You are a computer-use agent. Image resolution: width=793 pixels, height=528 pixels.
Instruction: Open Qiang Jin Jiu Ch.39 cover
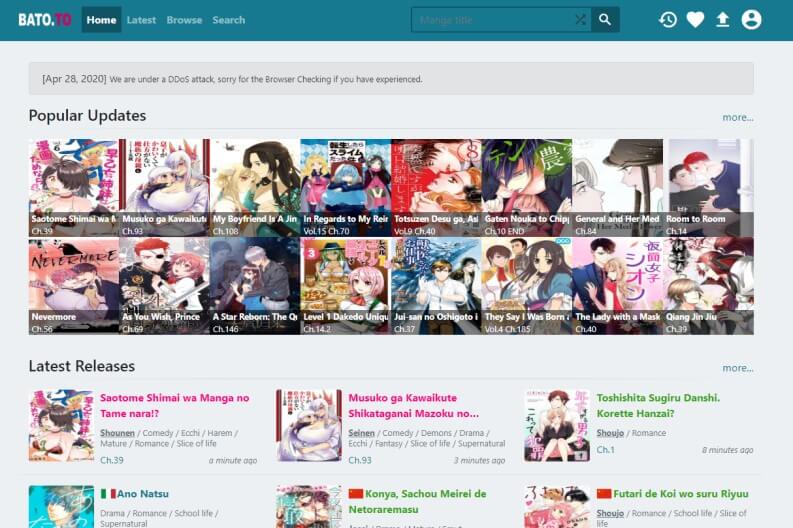coord(708,286)
